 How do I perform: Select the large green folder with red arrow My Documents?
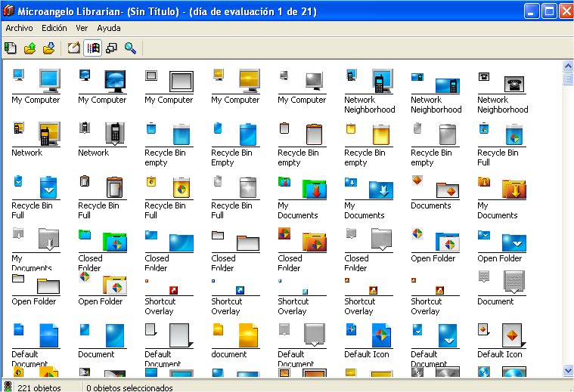pyautogui.click(x=315, y=189)
